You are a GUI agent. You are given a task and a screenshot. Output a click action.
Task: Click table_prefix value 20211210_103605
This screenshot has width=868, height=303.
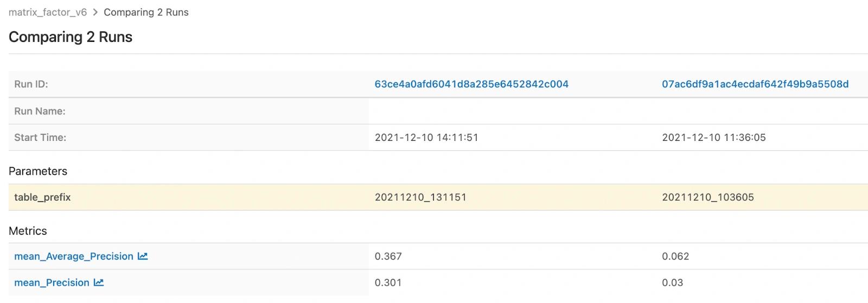click(708, 197)
